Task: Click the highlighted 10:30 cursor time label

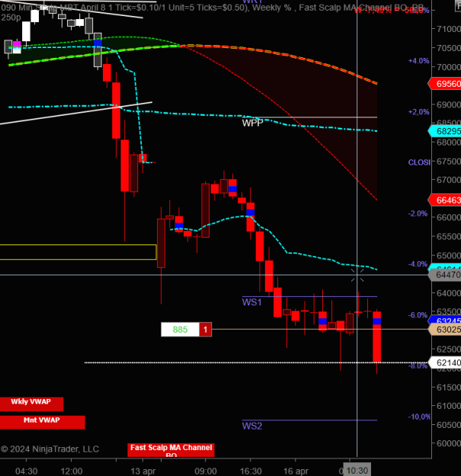Action: pyautogui.click(x=357, y=471)
